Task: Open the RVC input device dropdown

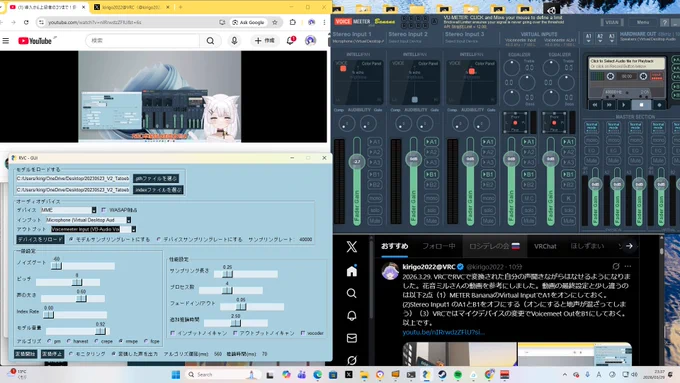Action: pyautogui.click(x=128, y=220)
